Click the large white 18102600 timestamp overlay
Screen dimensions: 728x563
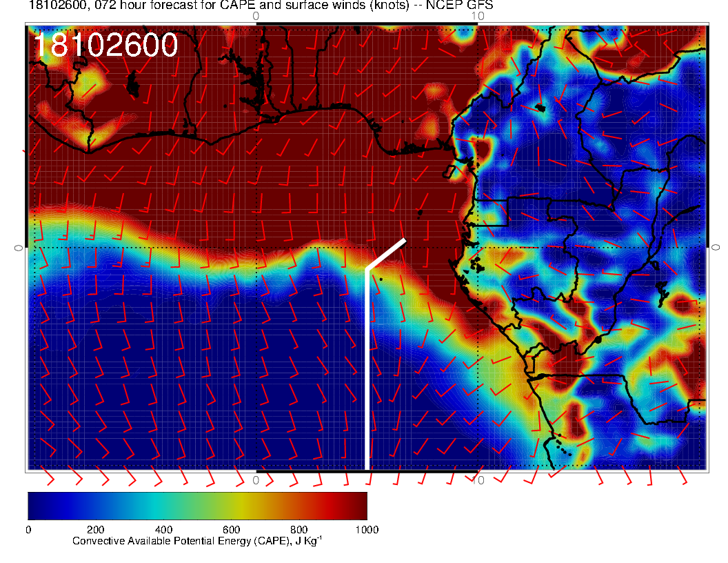106,45
